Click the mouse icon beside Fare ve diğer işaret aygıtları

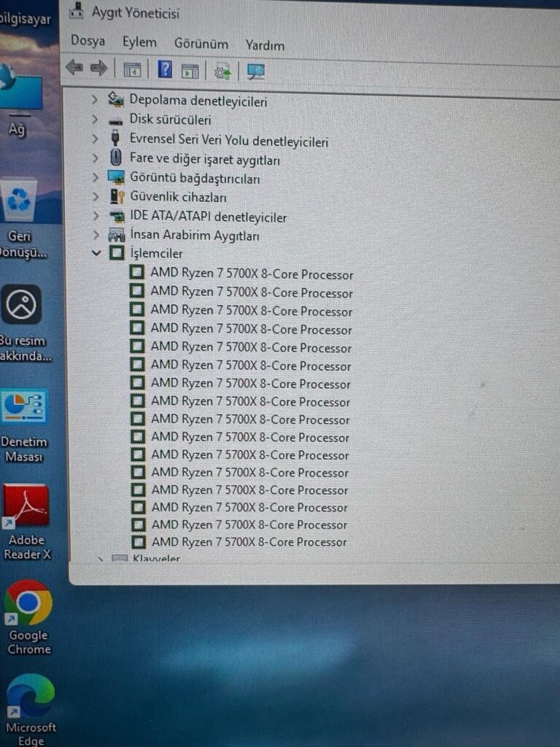point(116,158)
